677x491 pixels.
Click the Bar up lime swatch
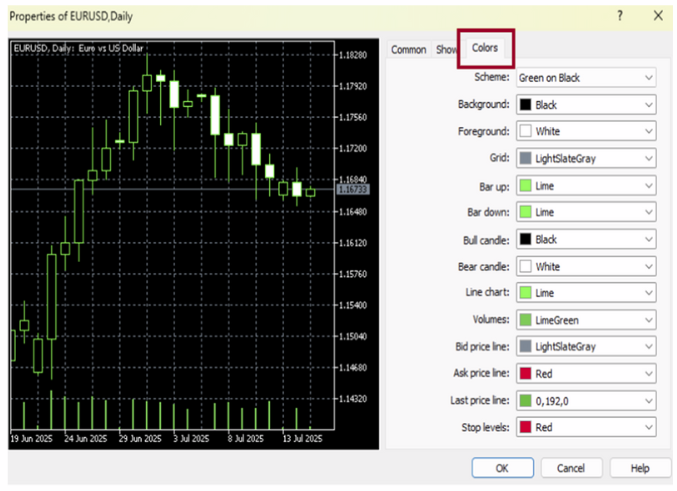(525, 185)
